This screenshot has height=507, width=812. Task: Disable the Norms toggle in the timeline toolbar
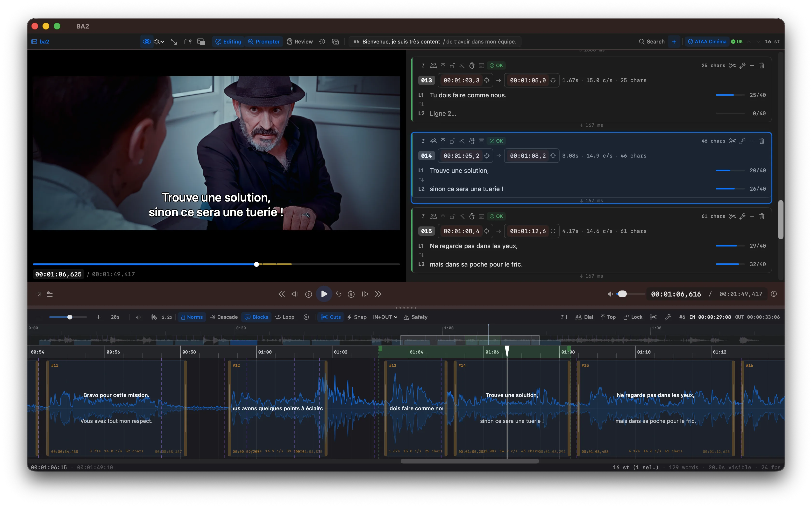click(x=192, y=317)
